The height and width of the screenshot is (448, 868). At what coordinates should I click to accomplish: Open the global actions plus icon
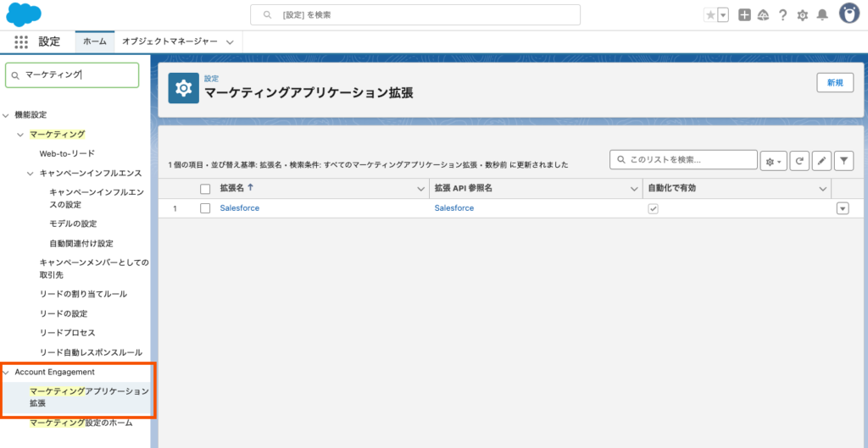744,14
